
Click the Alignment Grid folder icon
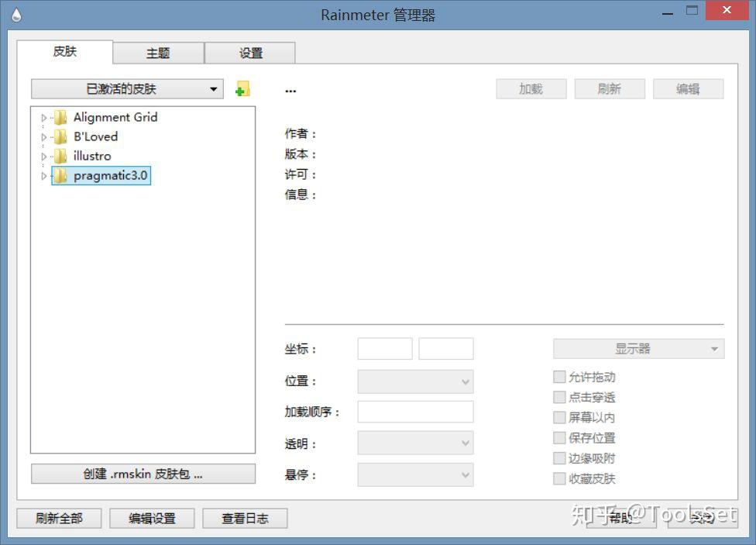click(x=60, y=117)
